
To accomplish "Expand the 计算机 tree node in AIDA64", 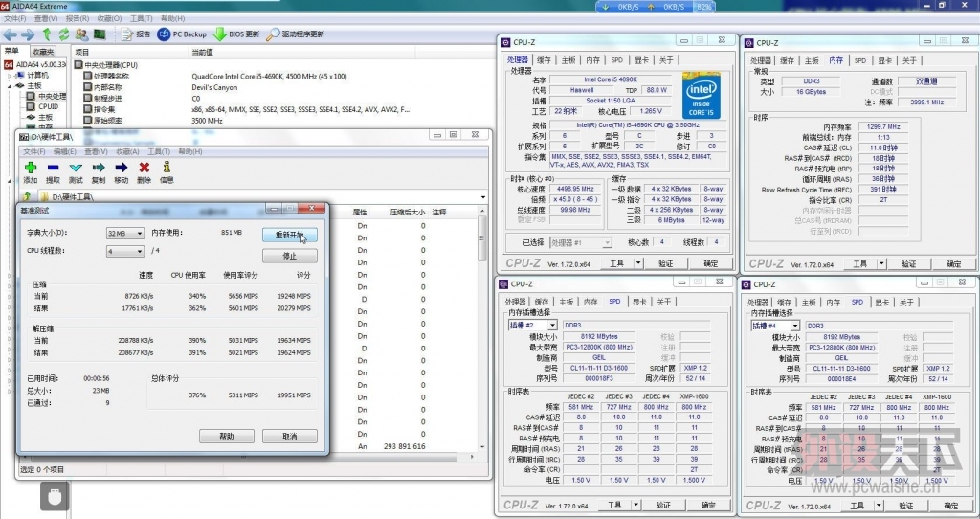I will click(10, 76).
